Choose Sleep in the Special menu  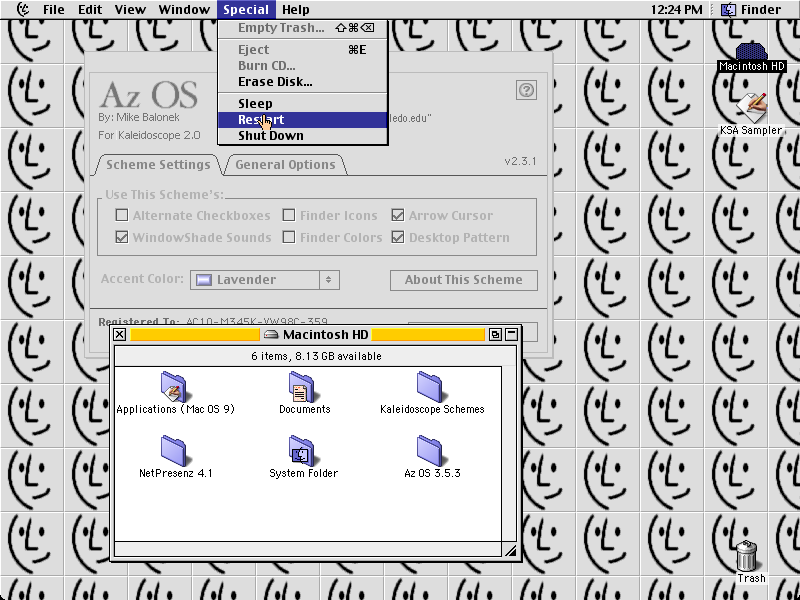303,104
